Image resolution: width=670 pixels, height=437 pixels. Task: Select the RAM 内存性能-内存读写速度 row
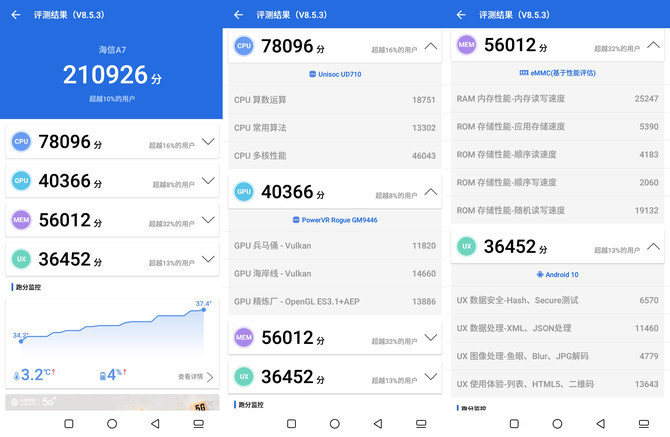pyautogui.click(x=557, y=99)
